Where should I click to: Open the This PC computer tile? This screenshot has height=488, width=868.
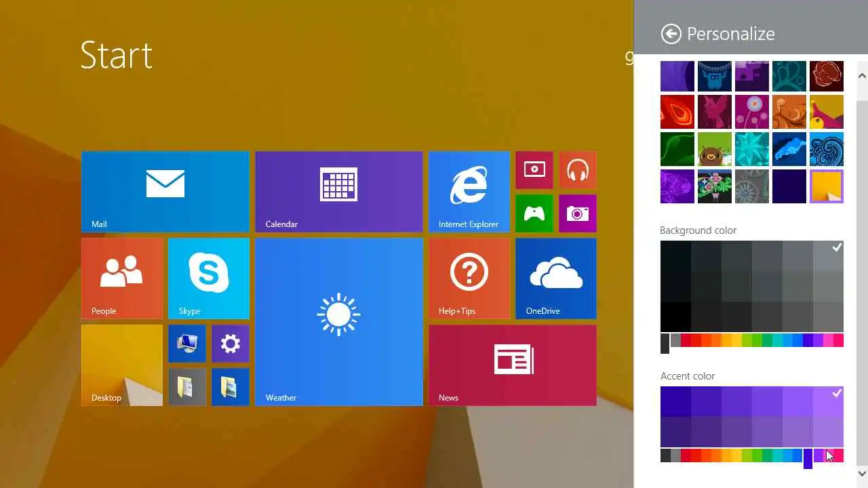point(187,344)
